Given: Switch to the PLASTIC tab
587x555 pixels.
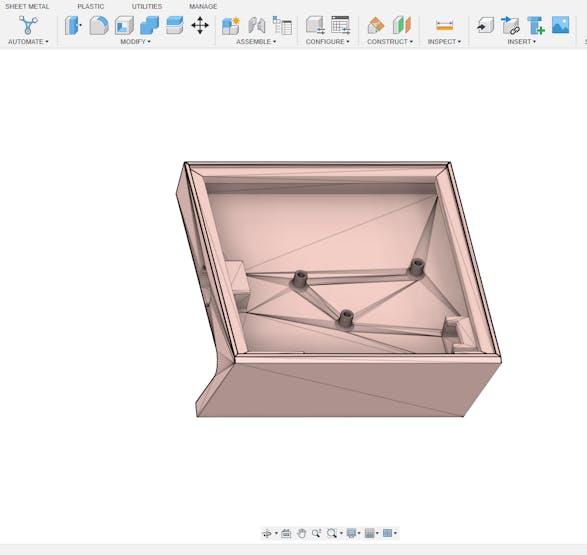Looking at the screenshot, I should coord(91,6).
